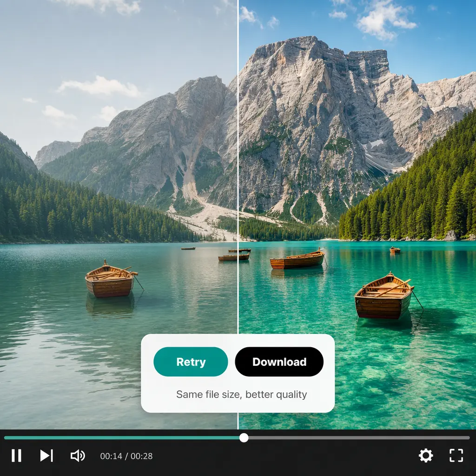Click the Download button

(x=279, y=362)
